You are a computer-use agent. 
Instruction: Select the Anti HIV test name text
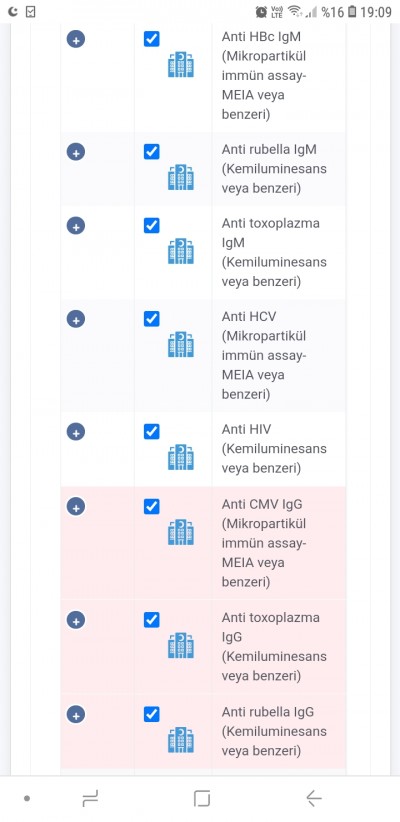point(246,429)
